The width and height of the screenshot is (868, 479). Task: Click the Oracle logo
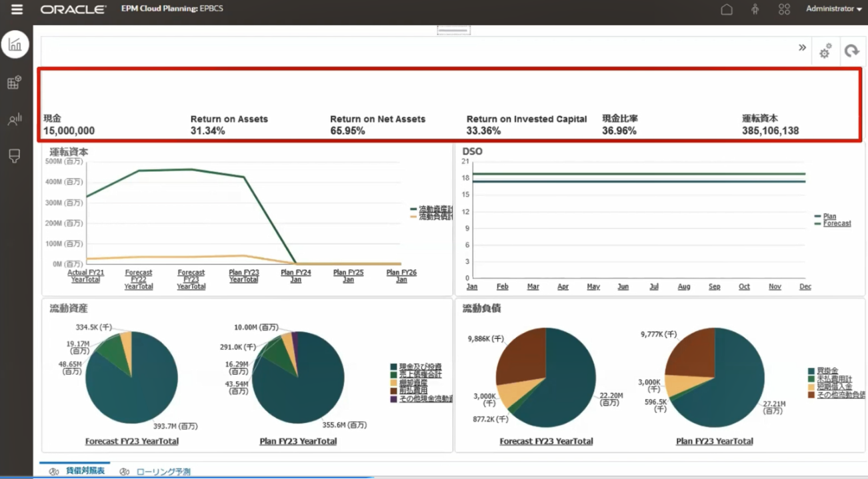tap(73, 9)
